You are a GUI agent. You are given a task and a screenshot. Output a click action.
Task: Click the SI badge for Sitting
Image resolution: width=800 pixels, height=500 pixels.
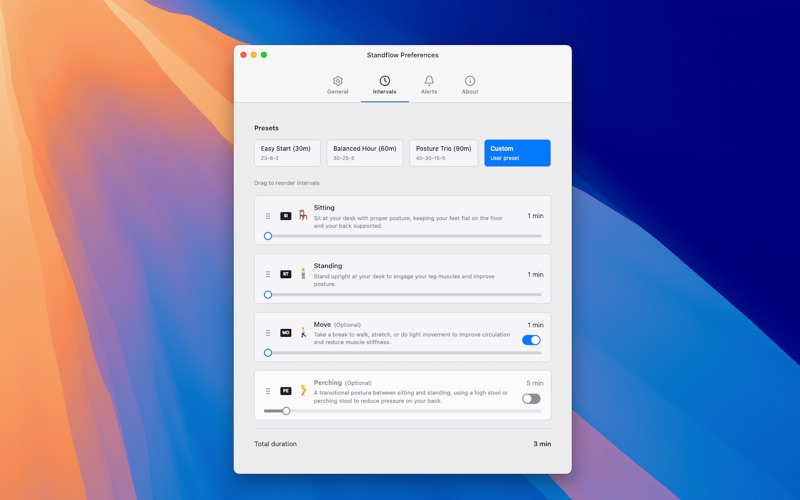tap(286, 216)
